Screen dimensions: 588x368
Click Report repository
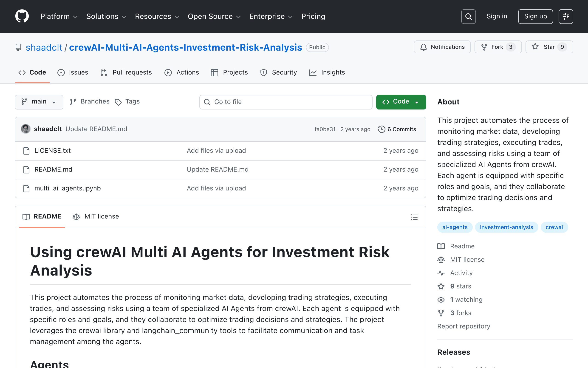(x=464, y=326)
